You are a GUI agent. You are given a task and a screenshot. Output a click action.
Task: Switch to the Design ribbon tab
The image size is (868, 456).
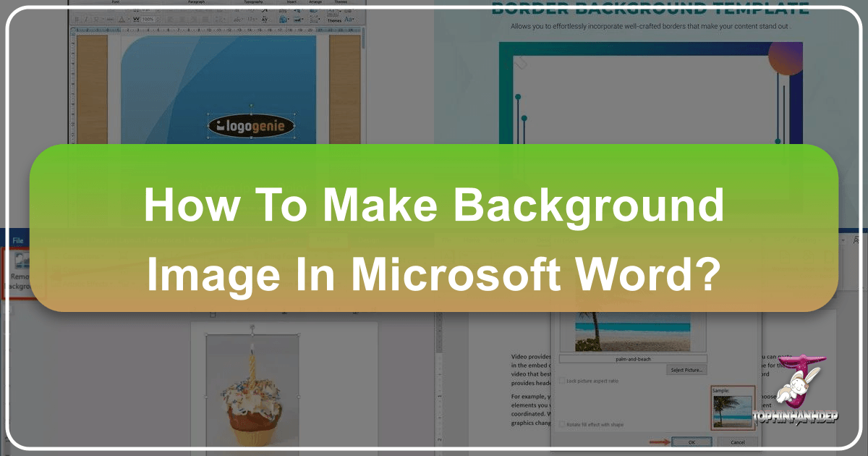click(x=101, y=240)
